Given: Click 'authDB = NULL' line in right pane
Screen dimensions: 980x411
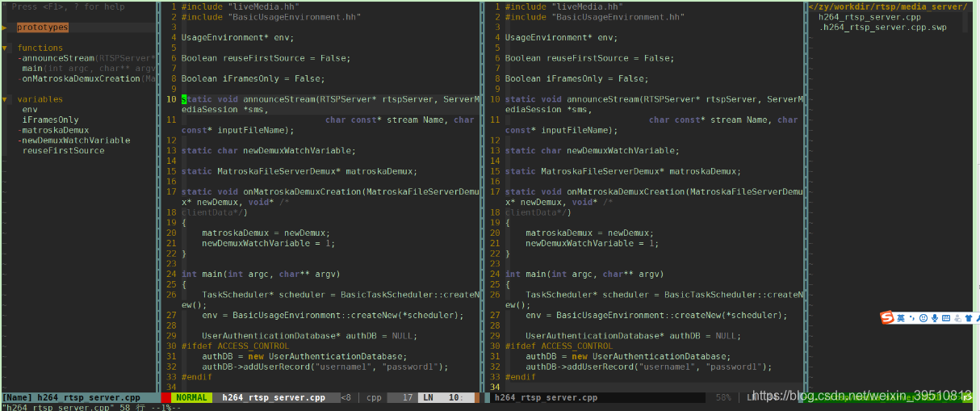Looking at the screenshot, I should tap(632, 336).
